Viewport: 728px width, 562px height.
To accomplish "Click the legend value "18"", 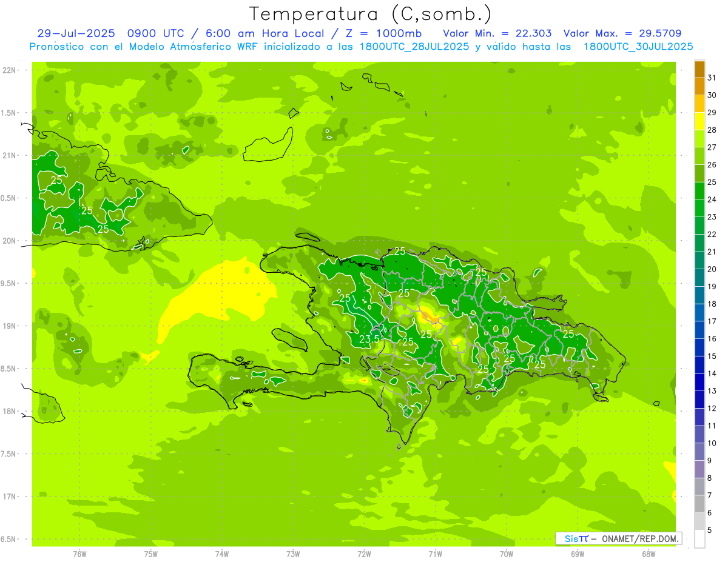I will click(x=712, y=304).
